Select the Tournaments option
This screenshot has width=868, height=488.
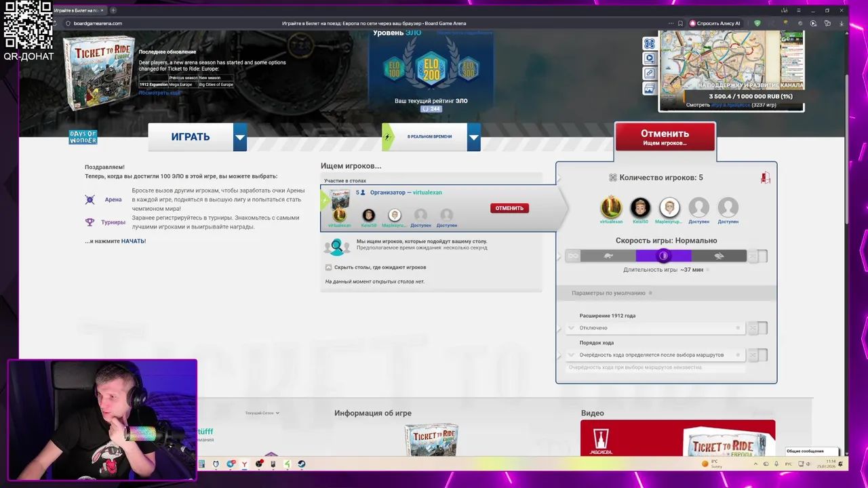[113, 222]
